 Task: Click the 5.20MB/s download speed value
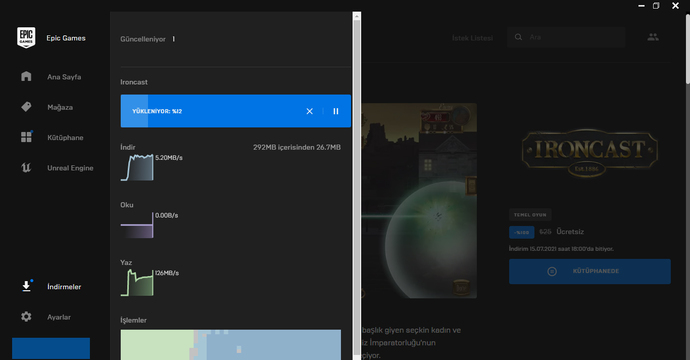coord(169,158)
